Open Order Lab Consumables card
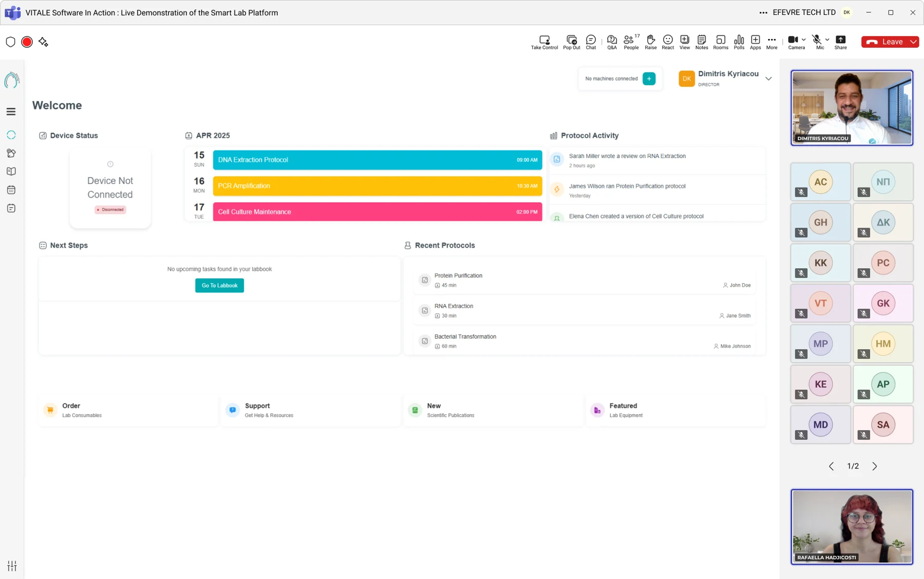This screenshot has width=924, height=579. point(128,410)
